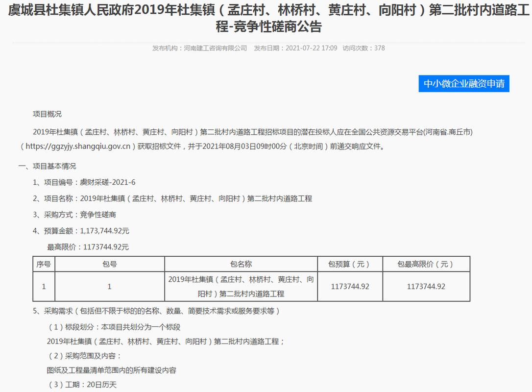
Task: Click the 包预算（元） table header
Action: (350, 264)
